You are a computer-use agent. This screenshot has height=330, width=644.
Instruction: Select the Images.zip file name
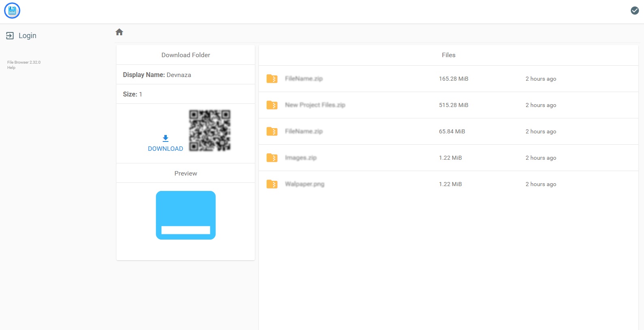click(301, 158)
